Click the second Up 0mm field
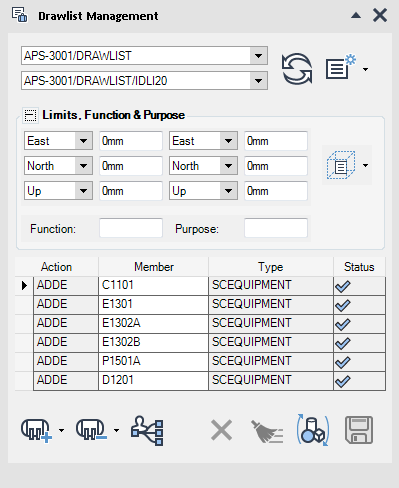Viewport: 399px width, 488px height. [x=276, y=191]
